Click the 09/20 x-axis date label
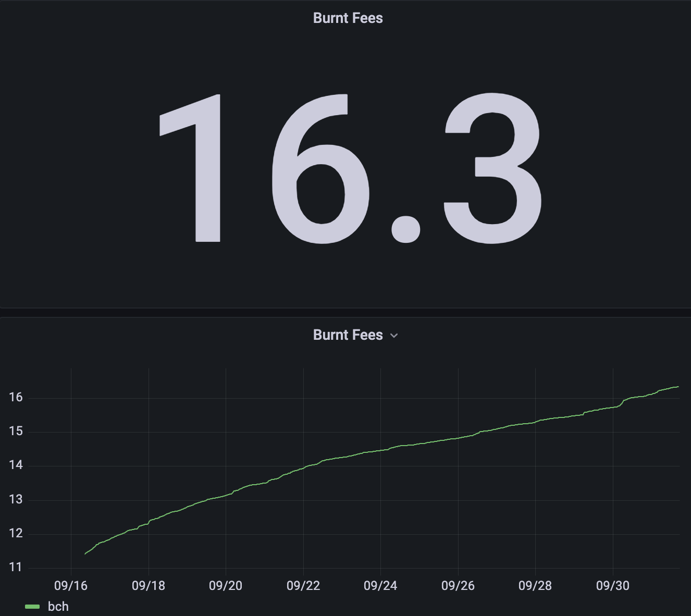The height and width of the screenshot is (616, 691). point(226,586)
